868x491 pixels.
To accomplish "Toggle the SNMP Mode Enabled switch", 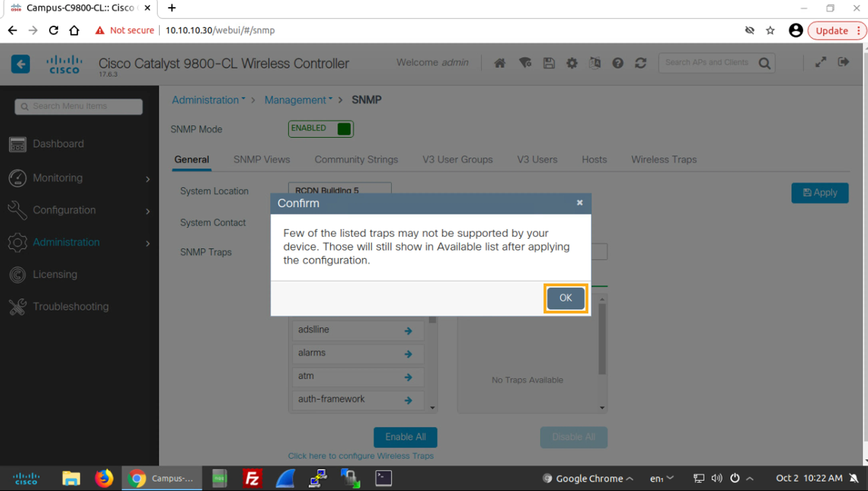I will [320, 129].
